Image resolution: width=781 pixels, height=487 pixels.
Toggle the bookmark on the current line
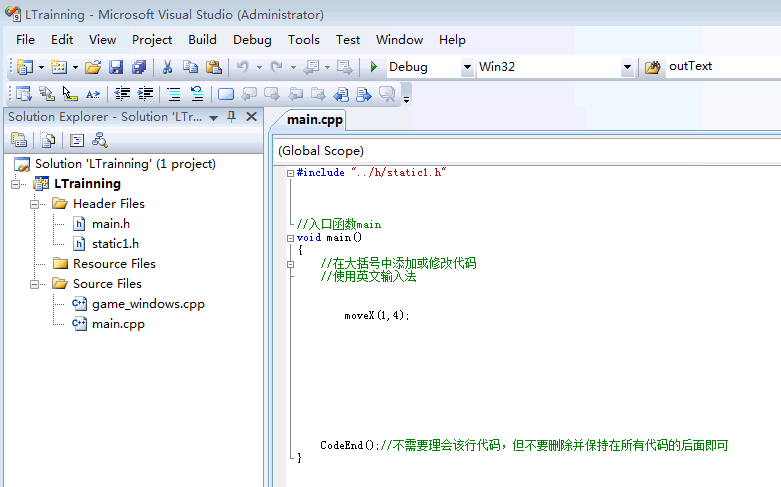coord(225,94)
